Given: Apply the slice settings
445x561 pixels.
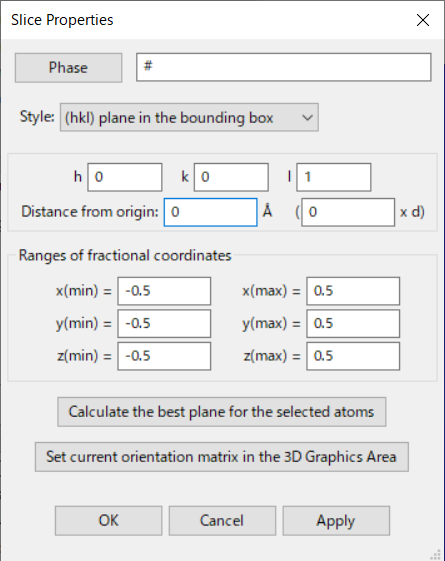Looking at the screenshot, I should click(336, 521).
